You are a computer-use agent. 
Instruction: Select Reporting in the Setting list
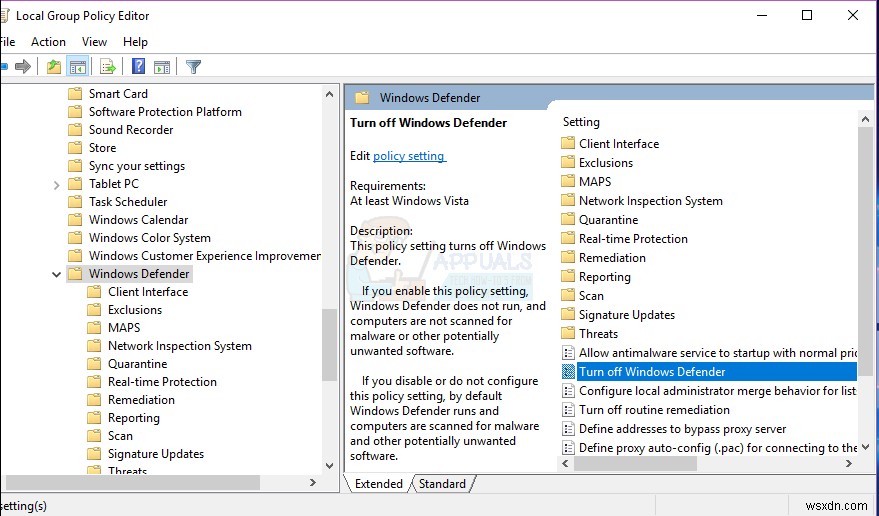[605, 277]
